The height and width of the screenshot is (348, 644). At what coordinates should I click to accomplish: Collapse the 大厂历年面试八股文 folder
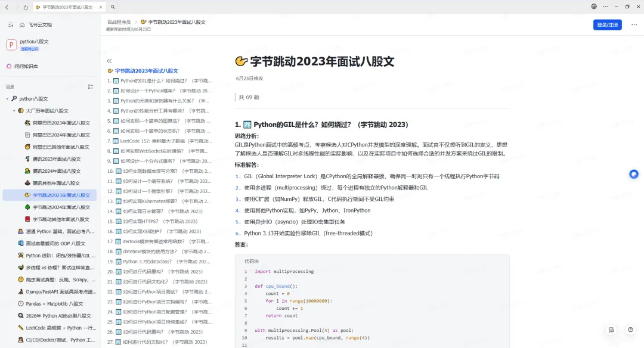(14, 111)
